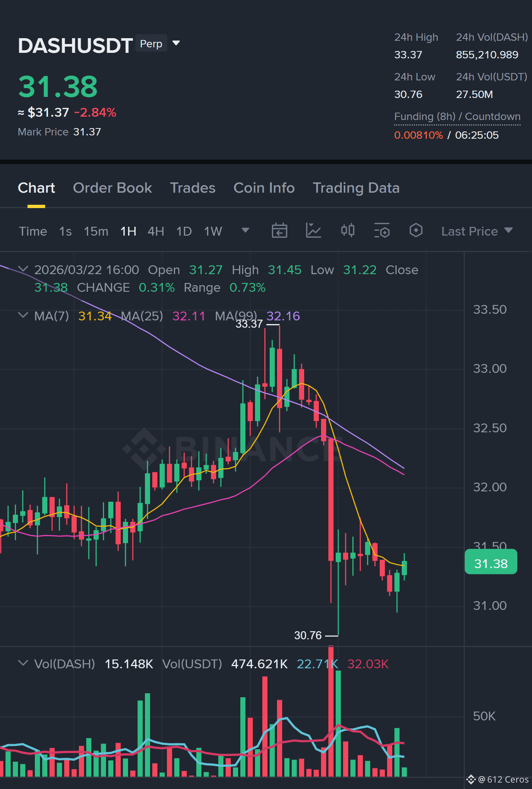The height and width of the screenshot is (789, 532).
Task: Collapse the MA indicator legend
Action: click(23, 315)
